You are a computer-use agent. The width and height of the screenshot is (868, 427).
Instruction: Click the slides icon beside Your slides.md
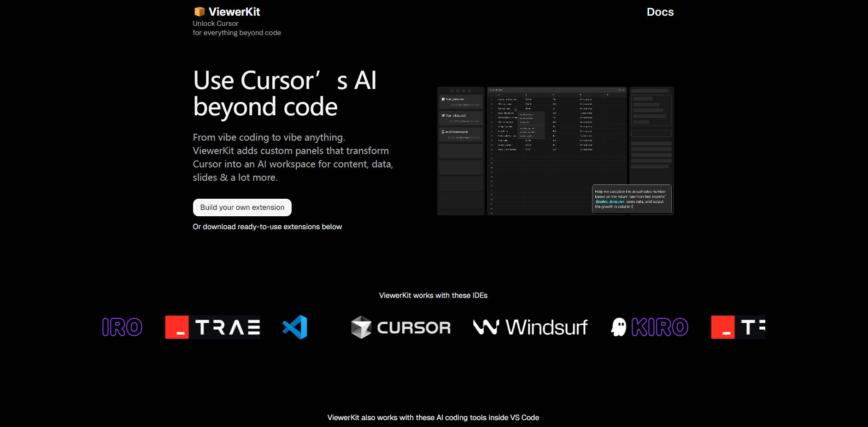[x=442, y=115]
